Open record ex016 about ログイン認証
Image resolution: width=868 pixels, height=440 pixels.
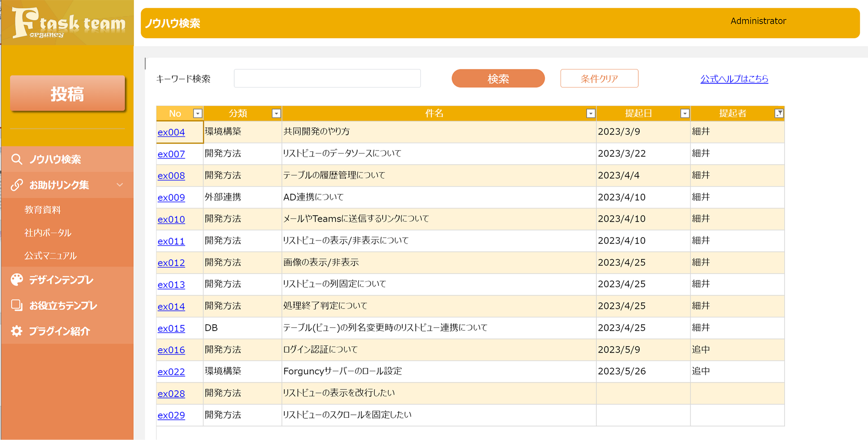171,350
